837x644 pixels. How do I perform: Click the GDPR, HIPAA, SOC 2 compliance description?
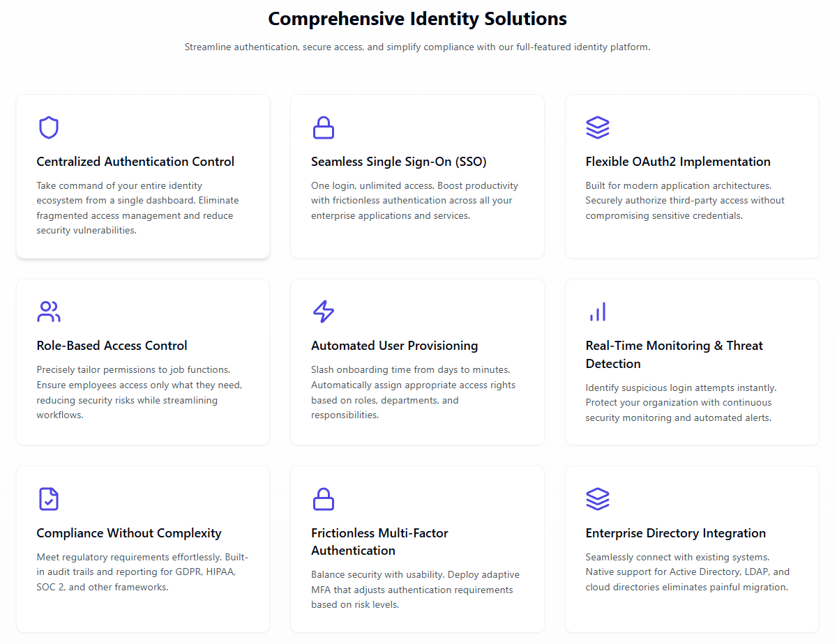coord(142,572)
